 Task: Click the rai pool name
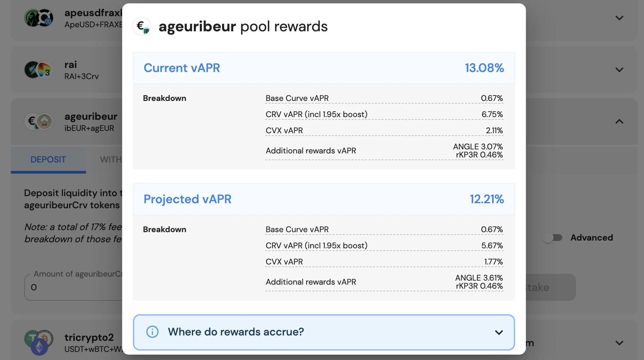(x=71, y=64)
